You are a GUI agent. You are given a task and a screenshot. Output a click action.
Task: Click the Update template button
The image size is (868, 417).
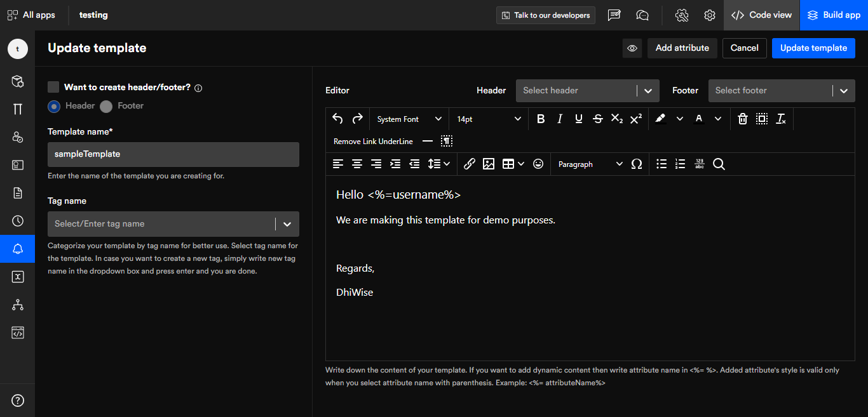[x=813, y=48]
